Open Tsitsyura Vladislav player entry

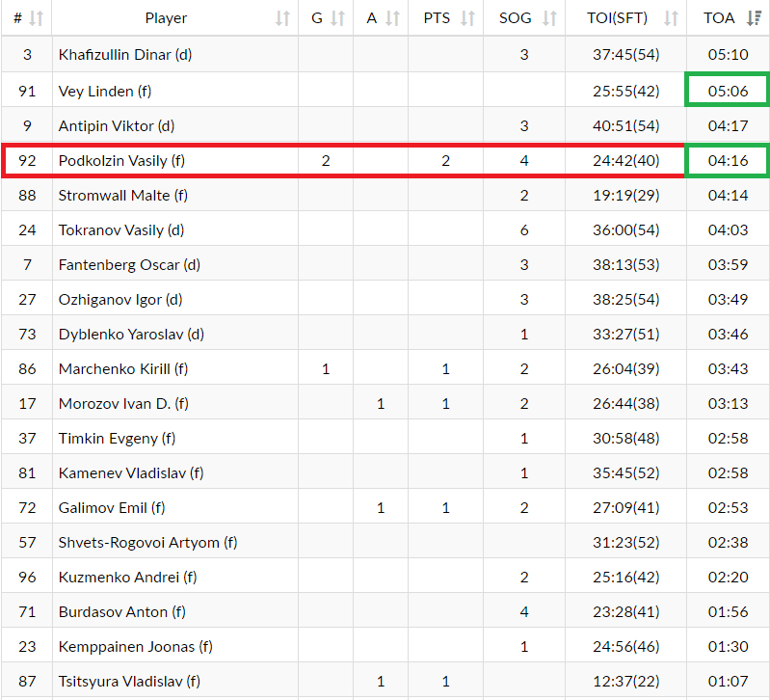[129, 682]
